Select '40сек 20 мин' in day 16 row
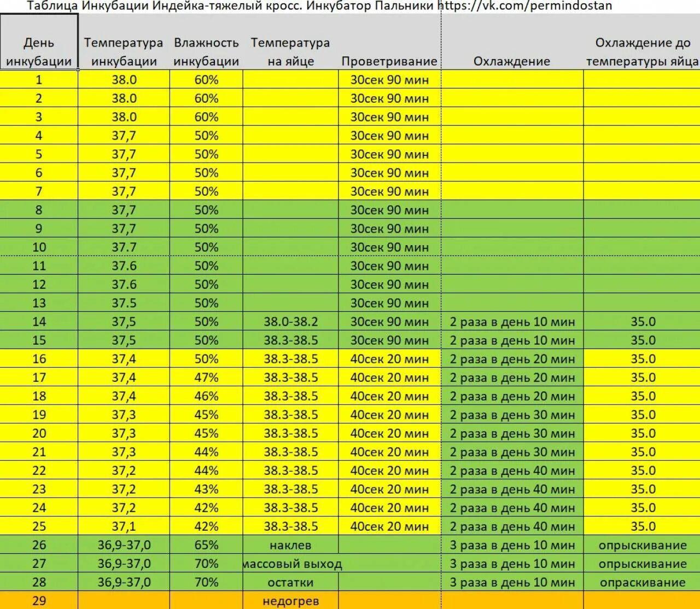 (389, 359)
